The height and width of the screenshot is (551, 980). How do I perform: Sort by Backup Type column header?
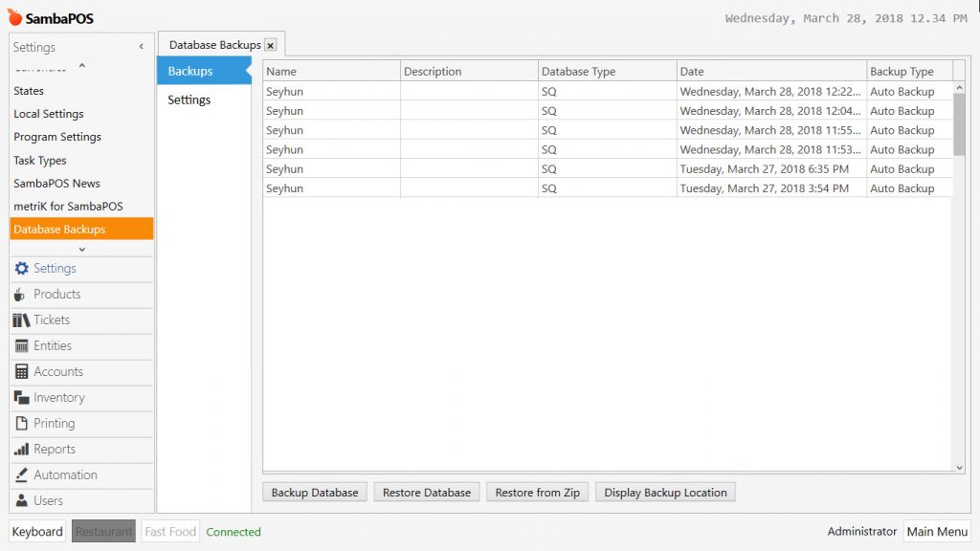click(x=910, y=71)
